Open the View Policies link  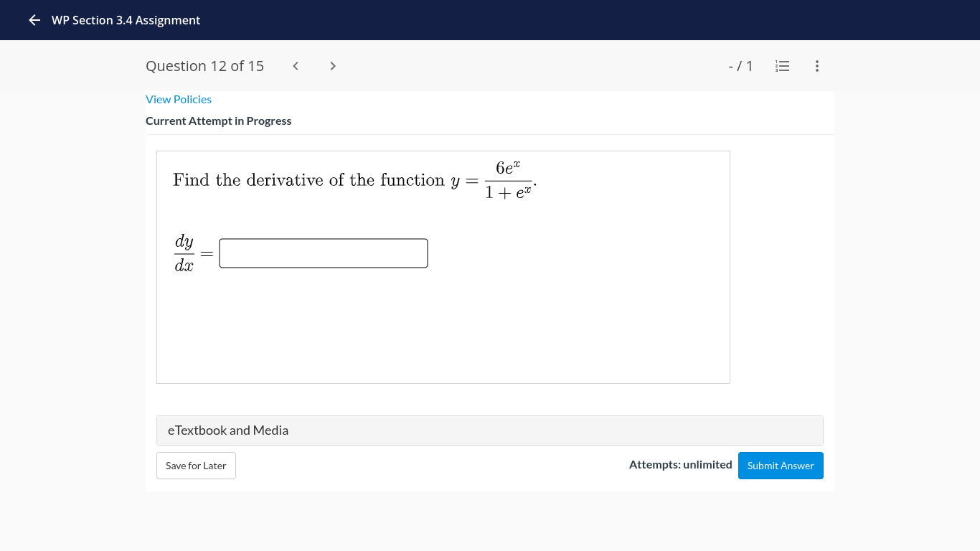point(178,99)
